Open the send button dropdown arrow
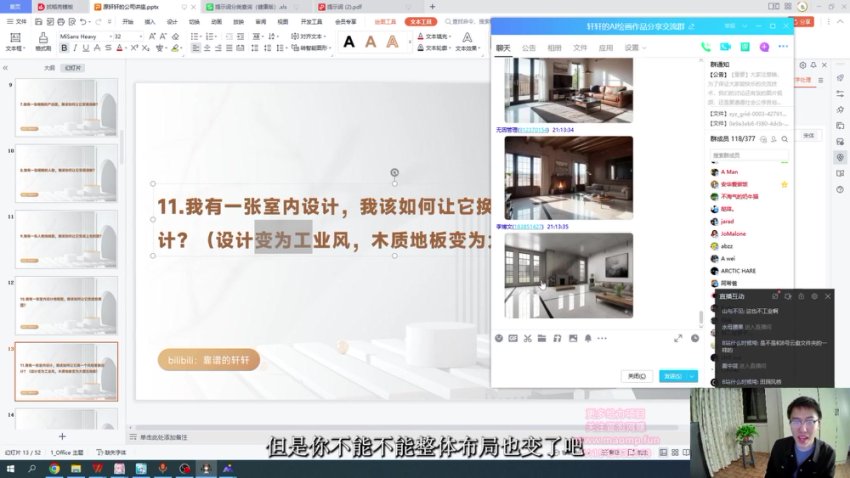 [x=693, y=376]
